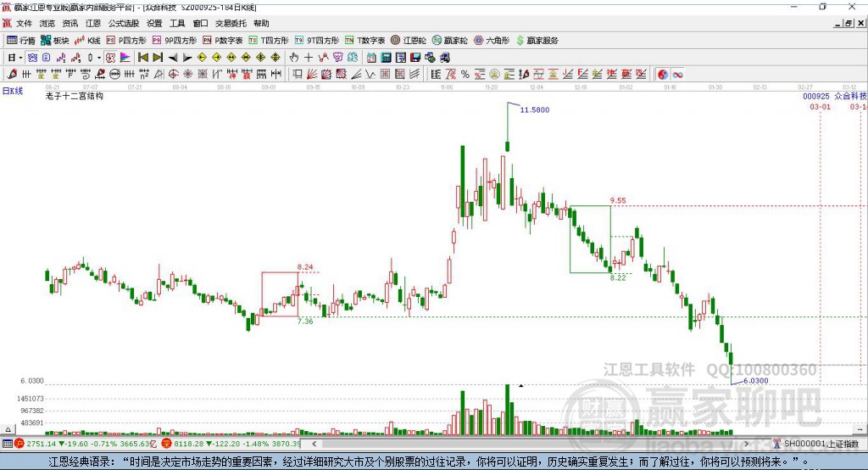Open the P数字表 tool

pos(223,41)
